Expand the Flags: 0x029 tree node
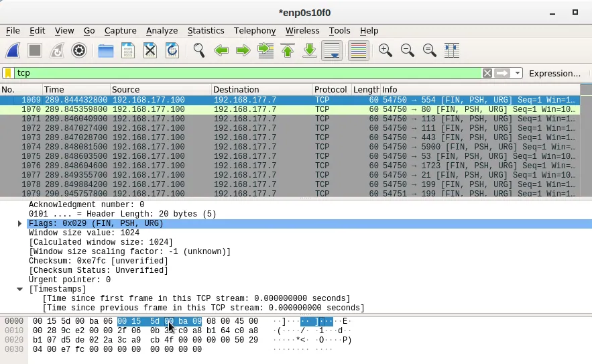 click(x=19, y=223)
